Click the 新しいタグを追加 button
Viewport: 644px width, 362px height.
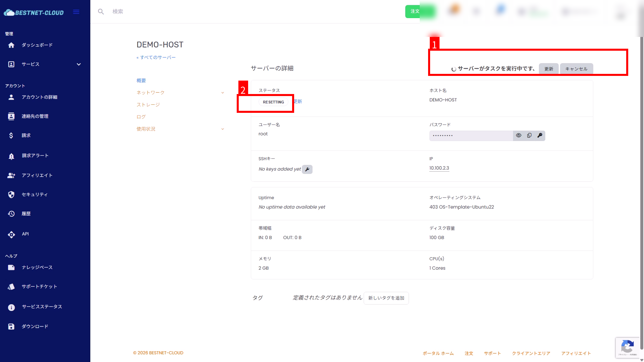386,298
